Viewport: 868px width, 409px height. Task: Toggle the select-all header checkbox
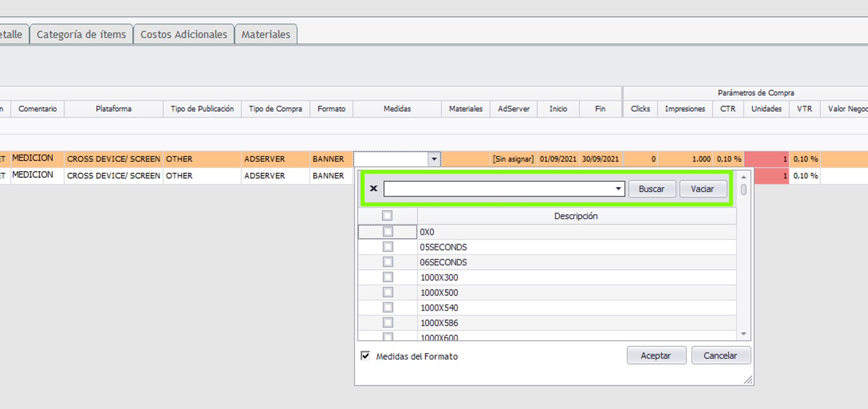(387, 216)
